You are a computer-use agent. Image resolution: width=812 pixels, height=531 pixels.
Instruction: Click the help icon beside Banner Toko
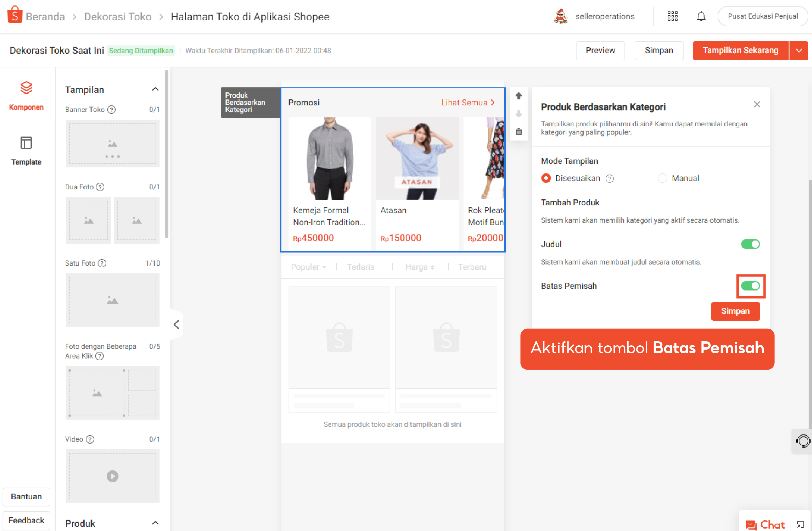pos(112,110)
